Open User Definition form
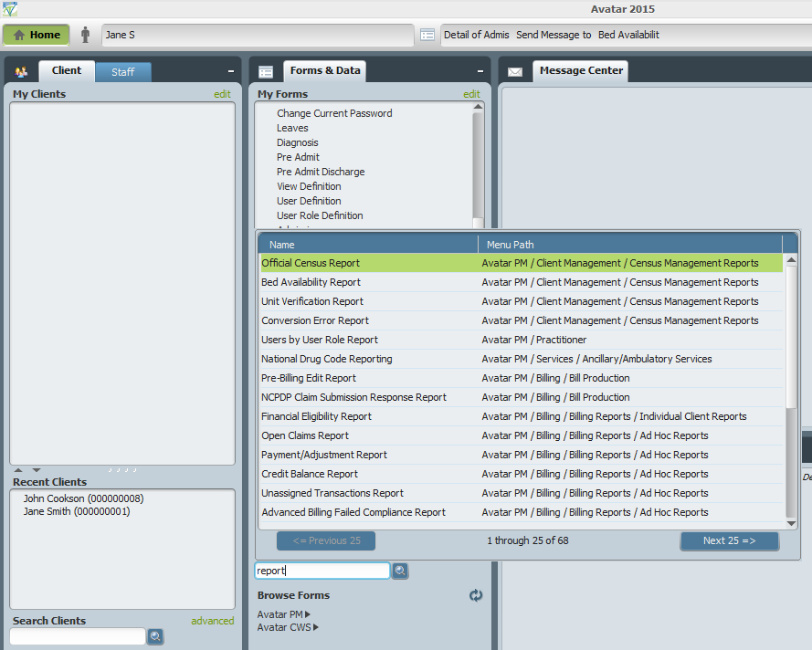Viewport: 812px width, 650px height. coord(309,200)
